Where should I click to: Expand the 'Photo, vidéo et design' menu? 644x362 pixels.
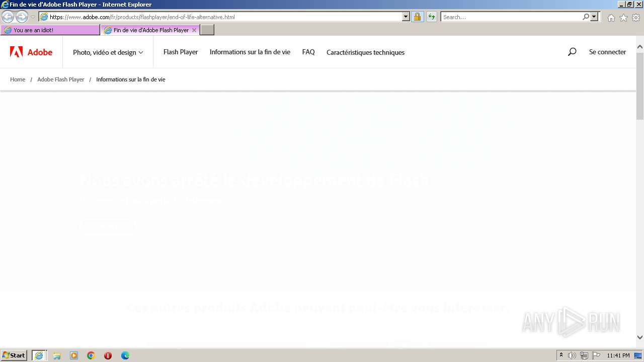pos(108,52)
